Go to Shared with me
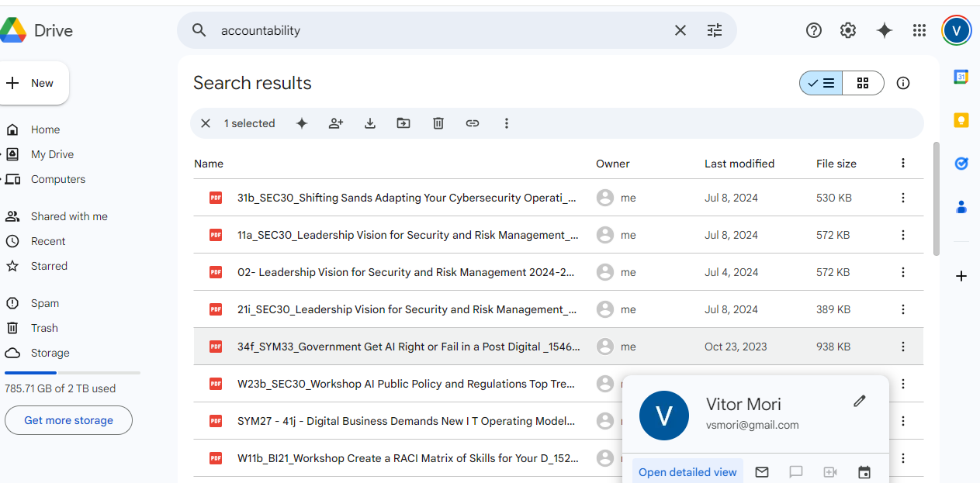This screenshot has width=980, height=483. click(x=68, y=216)
